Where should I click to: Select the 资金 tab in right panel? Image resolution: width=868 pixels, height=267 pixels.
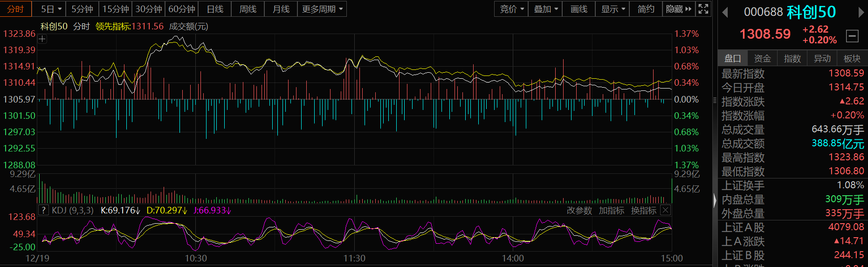(762, 58)
